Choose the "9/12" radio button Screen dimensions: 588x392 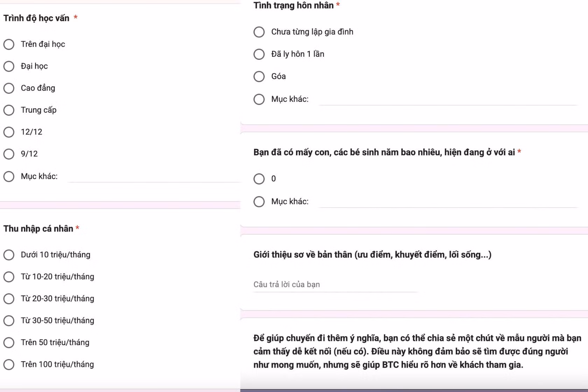pyautogui.click(x=9, y=154)
